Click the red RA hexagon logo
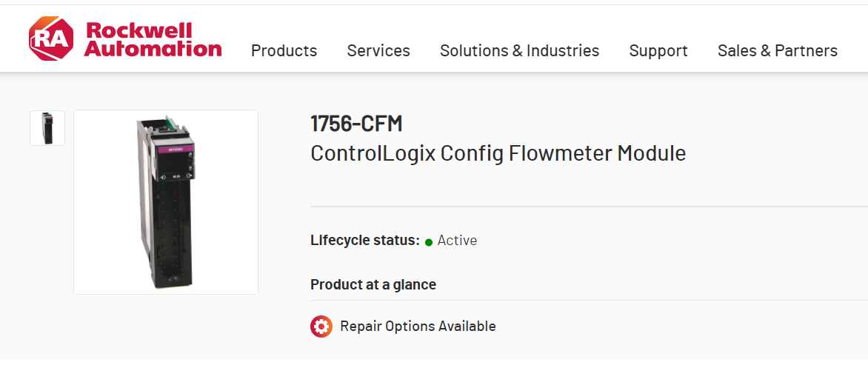The height and width of the screenshot is (385, 868). pyautogui.click(x=51, y=39)
